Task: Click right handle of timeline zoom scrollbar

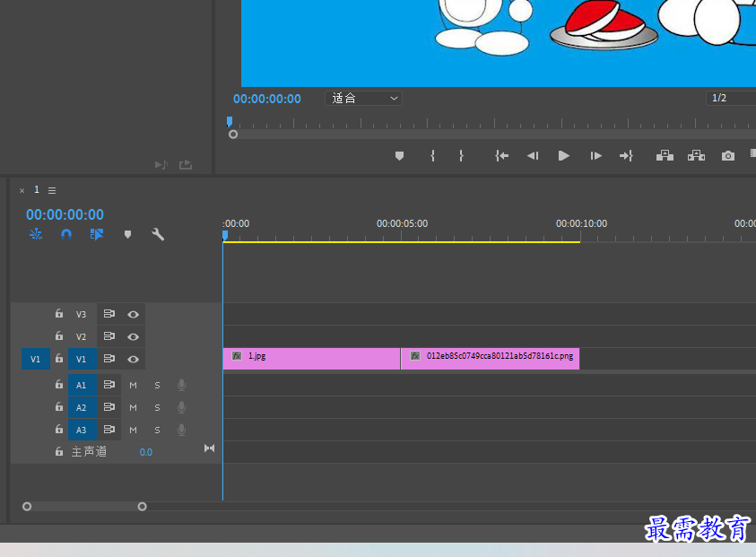Action: coord(142,507)
